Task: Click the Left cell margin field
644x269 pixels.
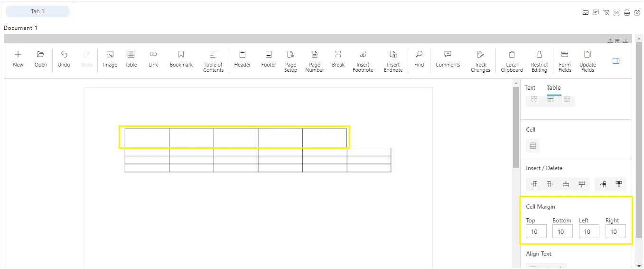Action: tap(589, 231)
